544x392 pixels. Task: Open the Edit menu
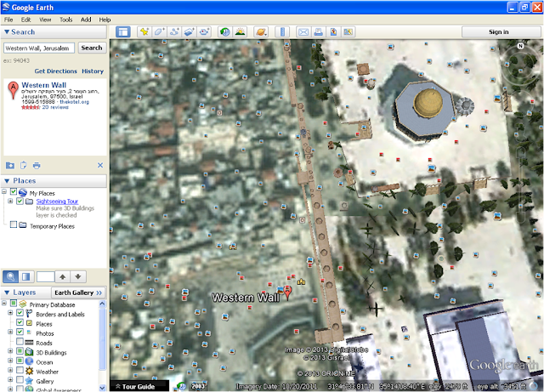point(25,20)
